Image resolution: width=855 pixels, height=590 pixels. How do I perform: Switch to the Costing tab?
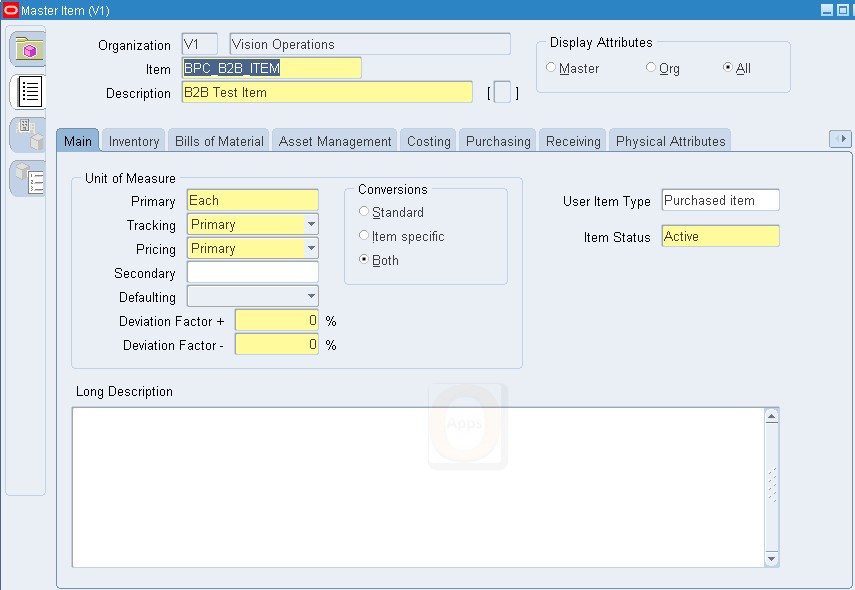pos(428,141)
